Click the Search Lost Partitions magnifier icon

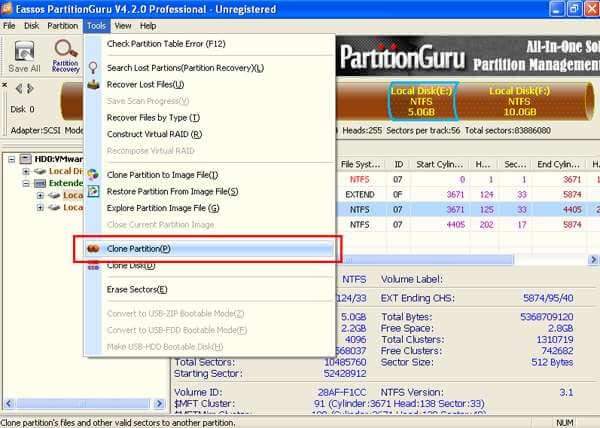tap(93, 68)
